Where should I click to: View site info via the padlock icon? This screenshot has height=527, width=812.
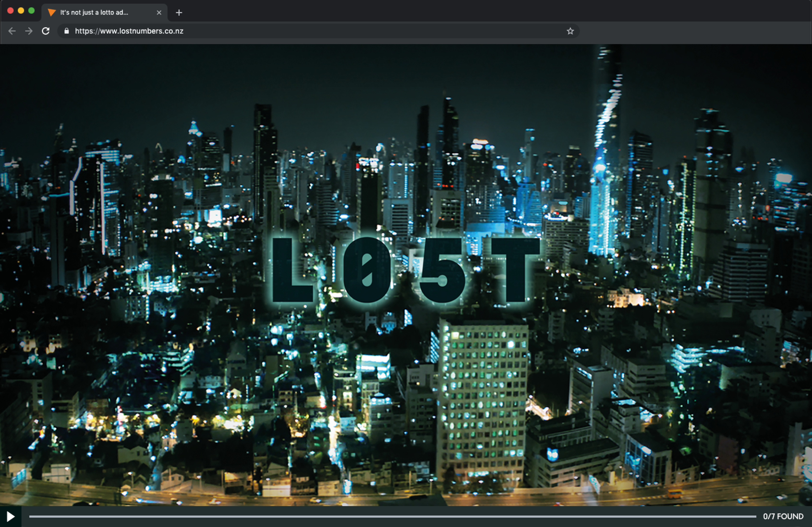(x=66, y=31)
